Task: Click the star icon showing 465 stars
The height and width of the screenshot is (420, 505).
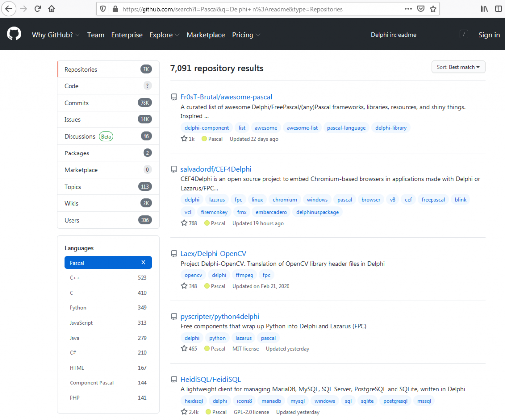Action: (184, 348)
